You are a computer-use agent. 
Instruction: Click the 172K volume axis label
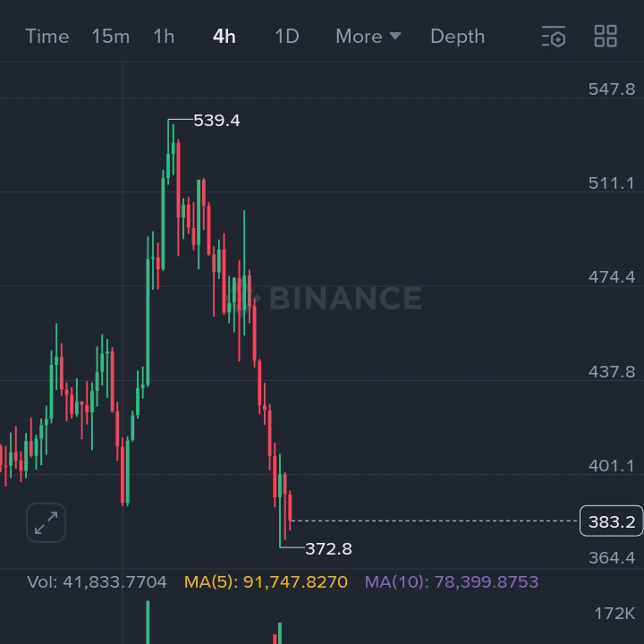614,614
